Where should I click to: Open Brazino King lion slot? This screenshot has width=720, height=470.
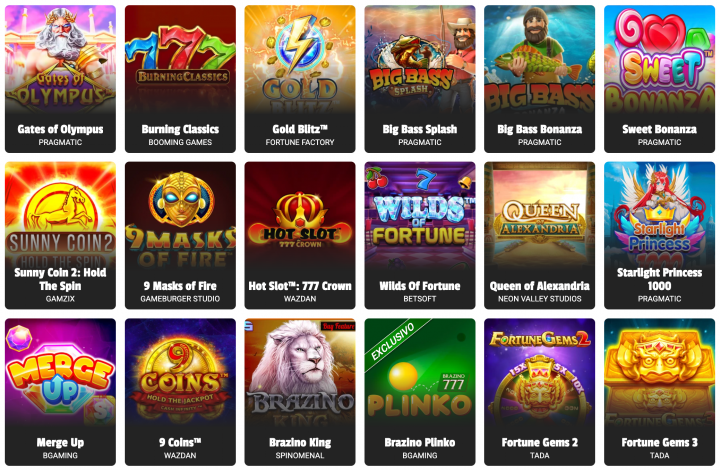(x=300, y=392)
